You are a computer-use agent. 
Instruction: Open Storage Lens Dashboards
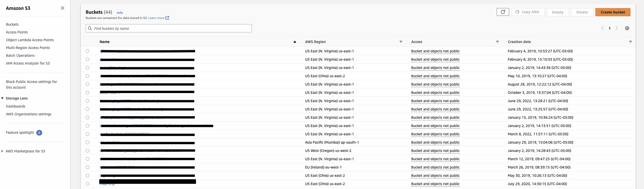[x=16, y=106]
